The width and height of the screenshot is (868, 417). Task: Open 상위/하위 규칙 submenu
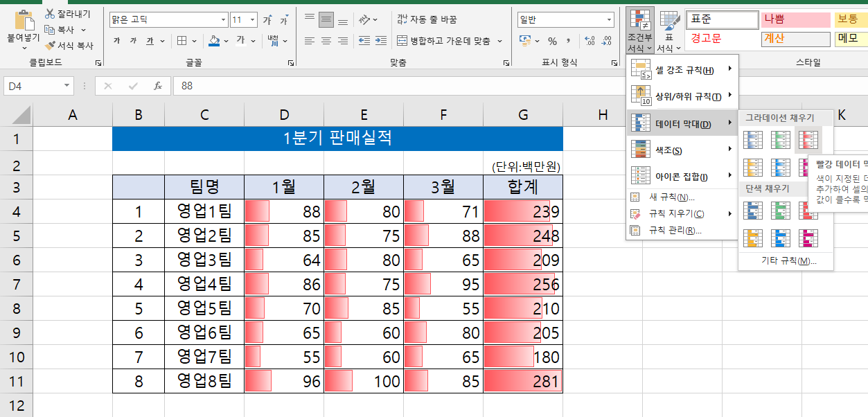tap(682, 96)
